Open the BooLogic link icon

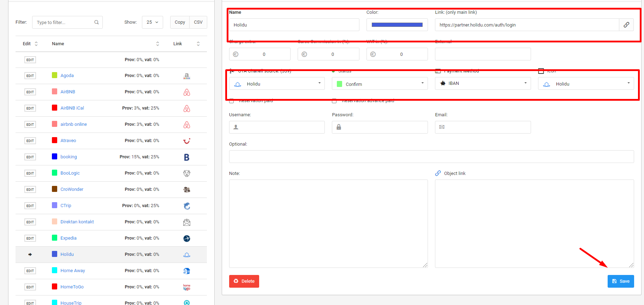187,174
